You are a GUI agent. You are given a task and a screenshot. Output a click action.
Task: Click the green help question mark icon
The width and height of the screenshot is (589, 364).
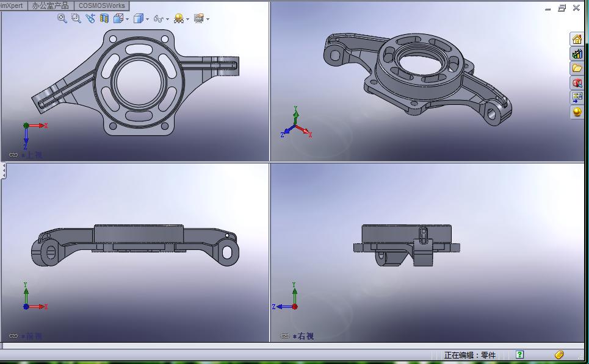[x=519, y=354]
